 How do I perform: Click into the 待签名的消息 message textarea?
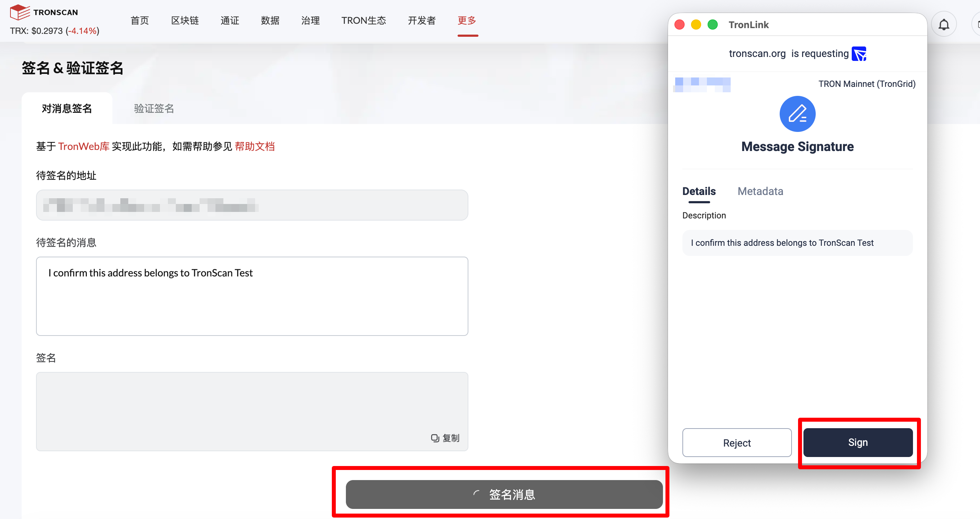(x=252, y=296)
